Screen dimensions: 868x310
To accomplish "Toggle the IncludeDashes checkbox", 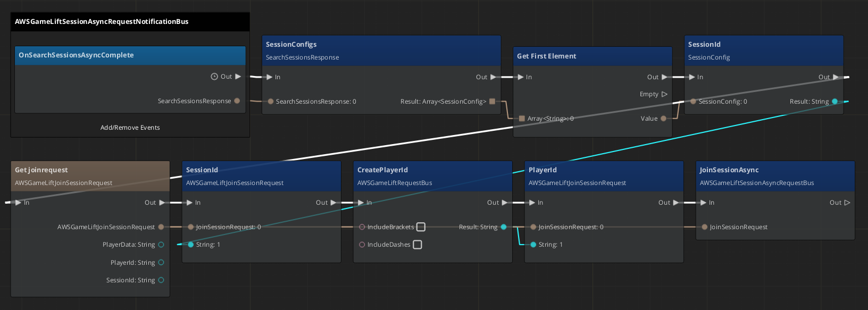I will click(418, 245).
